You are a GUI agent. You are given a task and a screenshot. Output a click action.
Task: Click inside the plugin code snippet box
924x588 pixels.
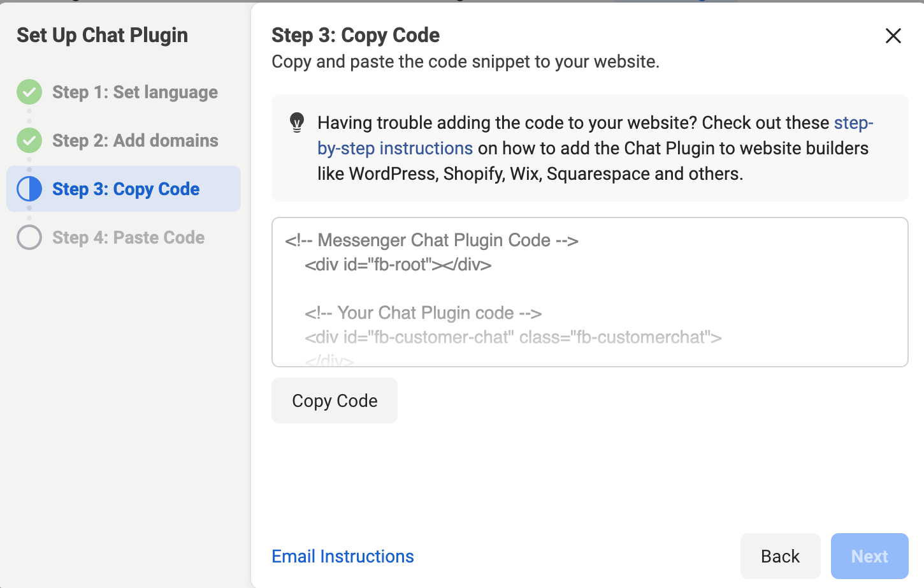[x=590, y=292]
